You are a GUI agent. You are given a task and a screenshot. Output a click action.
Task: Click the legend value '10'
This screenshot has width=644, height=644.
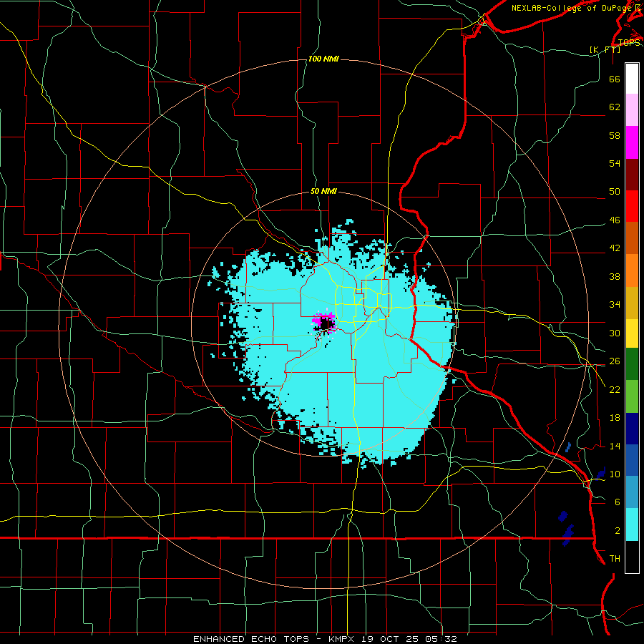pyautogui.click(x=615, y=474)
